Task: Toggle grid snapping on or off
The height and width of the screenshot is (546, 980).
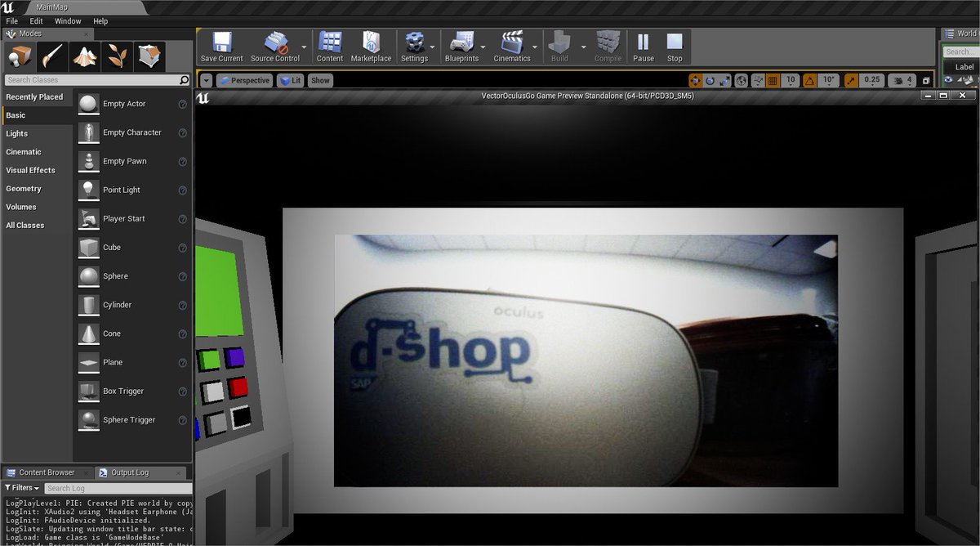Action: click(x=773, y=80)
